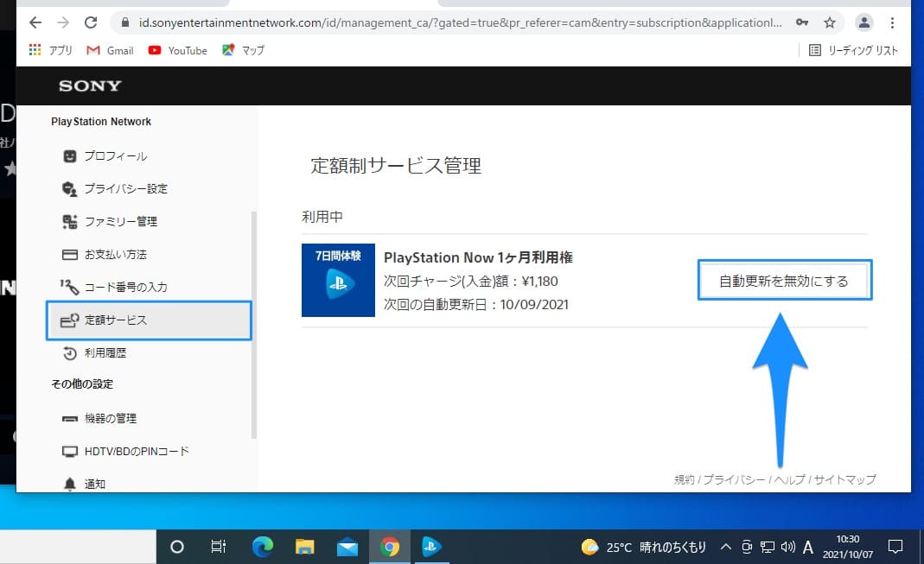This screenshot has width=924, height=564.
Task: Open 利用履歴 transaction history
Action: click(105, 353)
